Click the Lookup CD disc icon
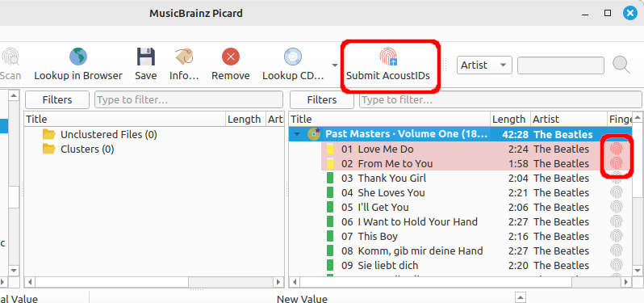 293,57
